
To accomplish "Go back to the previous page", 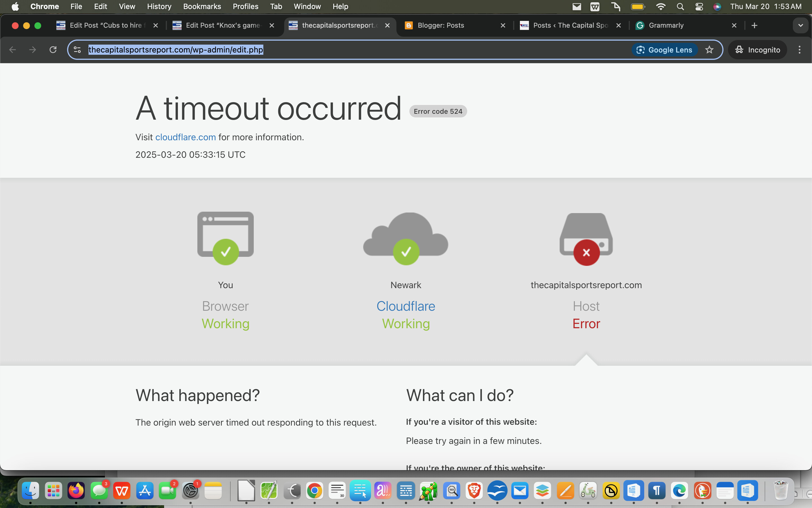I will pos(12,50).
